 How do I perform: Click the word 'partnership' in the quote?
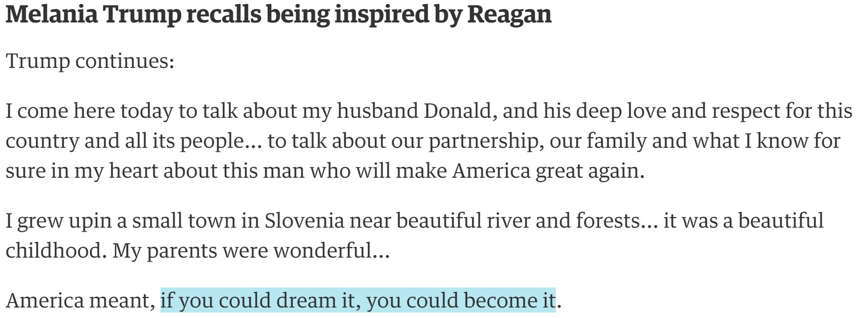coord(486,141)
